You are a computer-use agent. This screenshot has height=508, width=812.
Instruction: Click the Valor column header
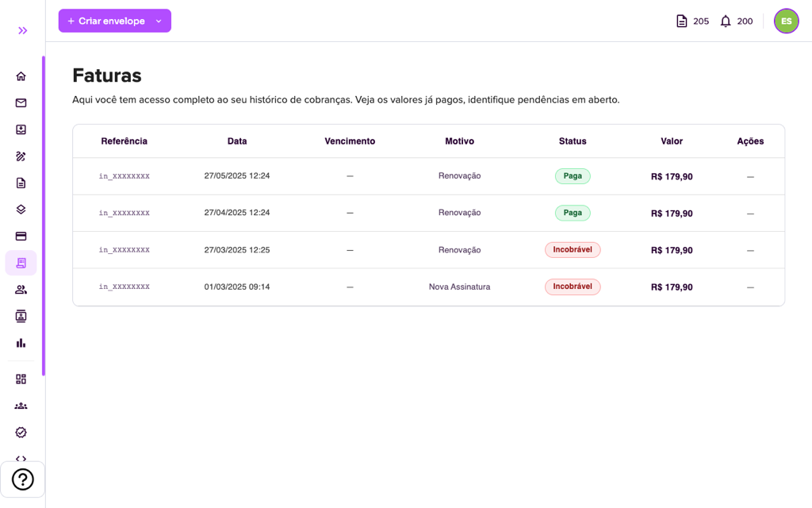[672, 141]
